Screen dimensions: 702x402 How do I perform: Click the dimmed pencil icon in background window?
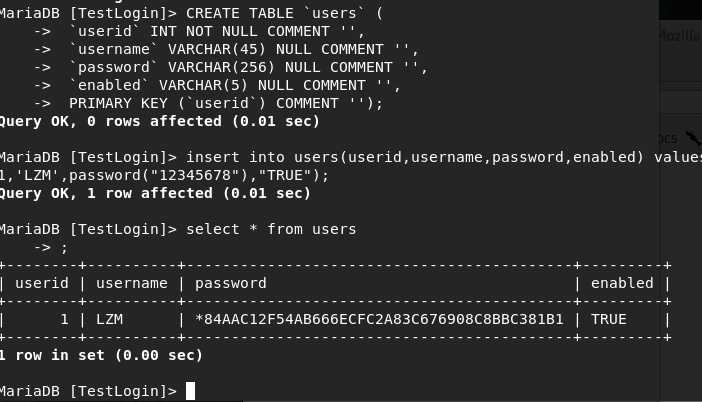(693, 138)
